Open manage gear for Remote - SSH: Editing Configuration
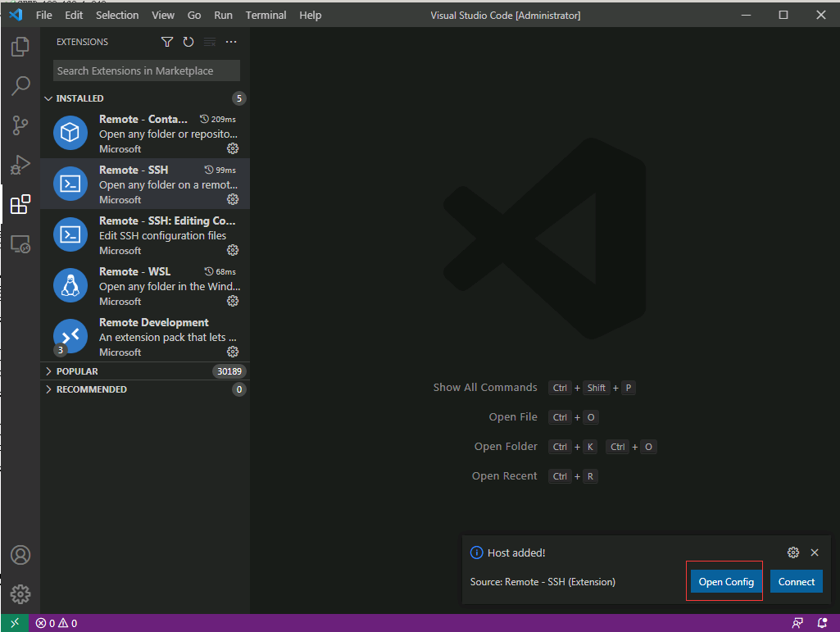Viewport: 840px width, 632px height. (233, 250)
